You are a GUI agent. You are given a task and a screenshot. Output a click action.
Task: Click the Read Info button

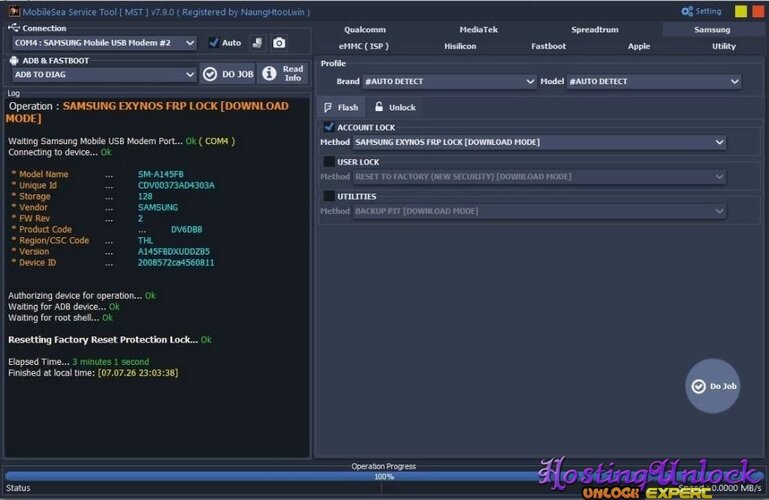click(283, 74)
